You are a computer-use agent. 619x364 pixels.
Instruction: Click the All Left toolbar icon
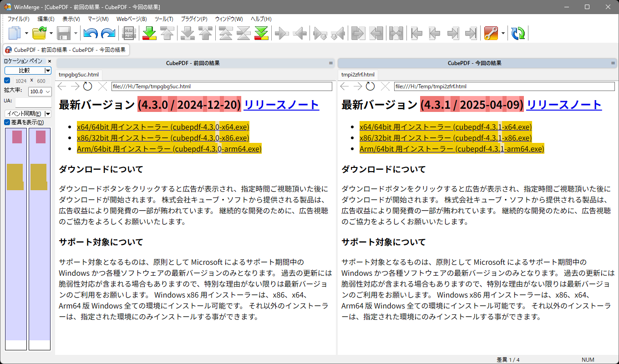(376, 33)
